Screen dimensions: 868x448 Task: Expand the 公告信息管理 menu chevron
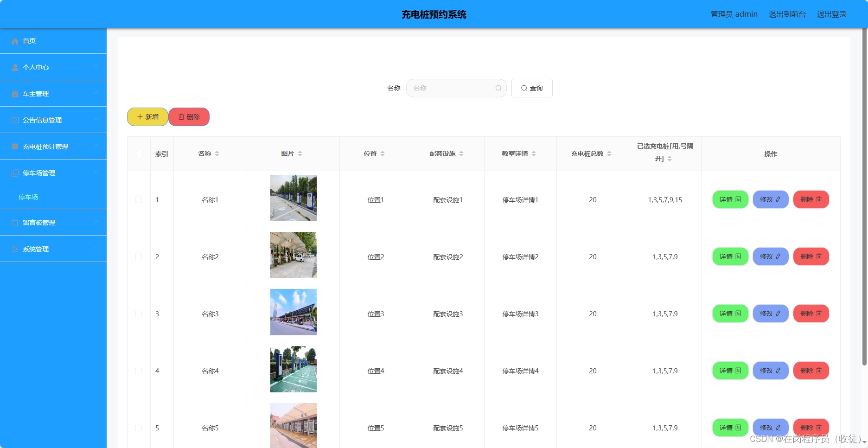[x=96, y=120]
